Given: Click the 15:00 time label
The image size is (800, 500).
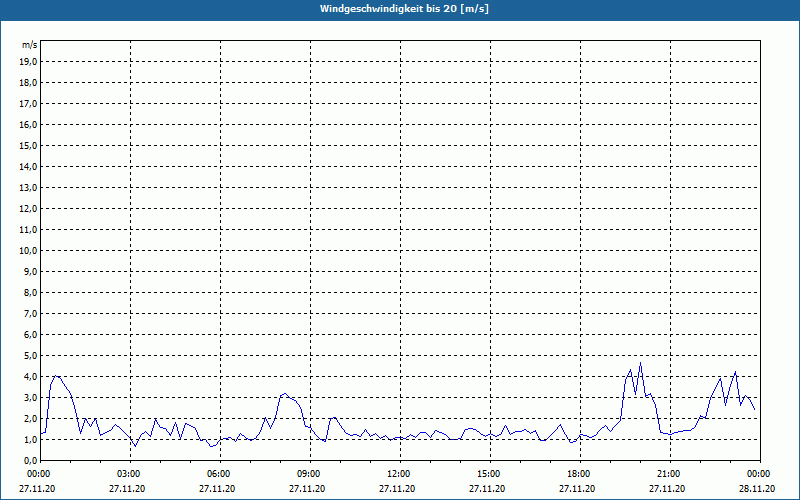Looking at the screenshot, I should point(490,474).
